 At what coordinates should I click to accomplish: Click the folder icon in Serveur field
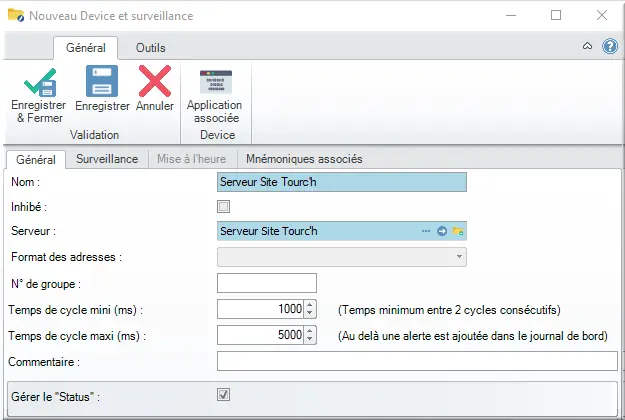pos(458,231)
